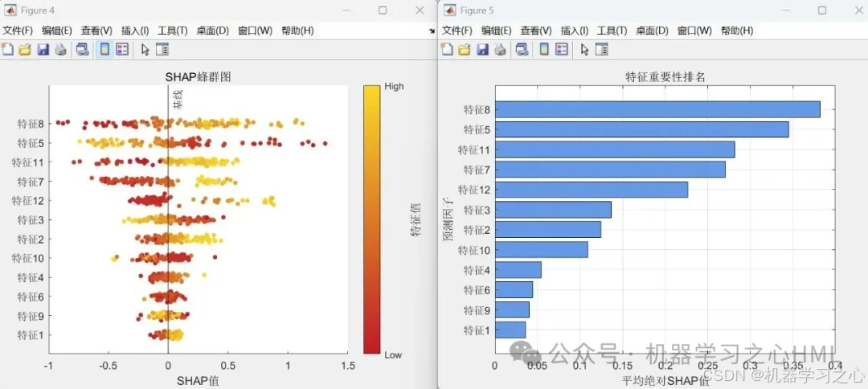Image resolution: width=868 pixels, height=389 pixels.
Task: Open 工具(T) menu in Figure 4
Action: click(x=173, y=31)
